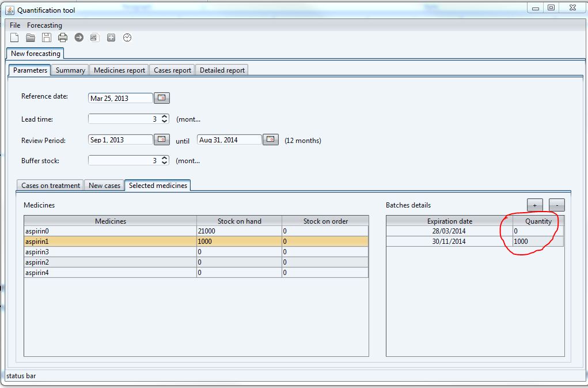588x388 pixels.
Task: Click aspirin0 stock on order cell
Action: [325, 231]
